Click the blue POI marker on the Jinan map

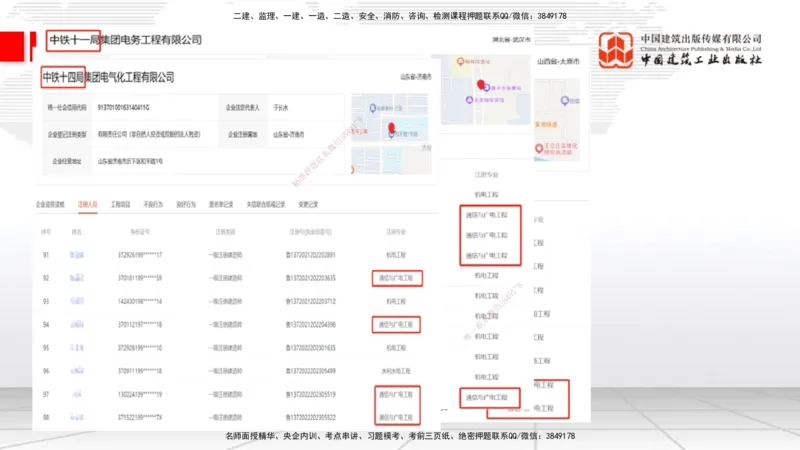click(372, 108)
